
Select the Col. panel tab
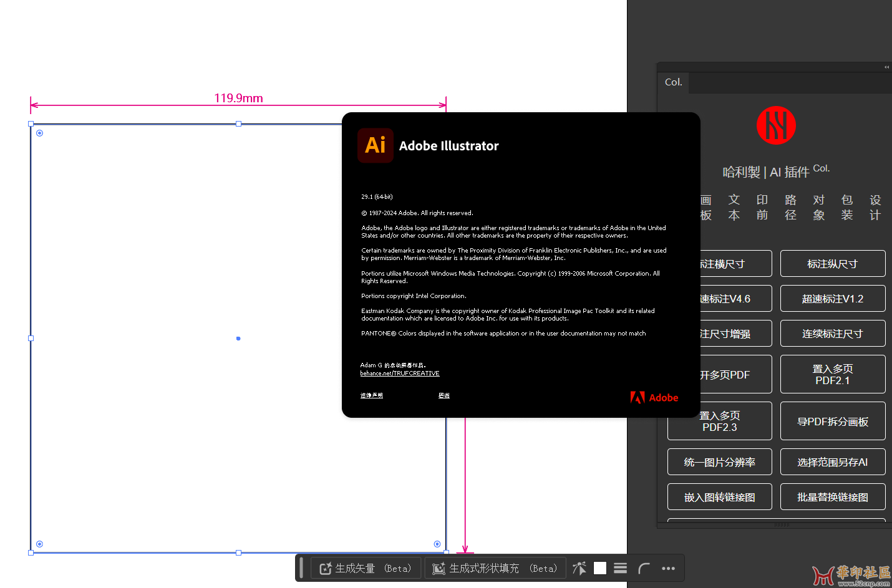tap(674, 82)
